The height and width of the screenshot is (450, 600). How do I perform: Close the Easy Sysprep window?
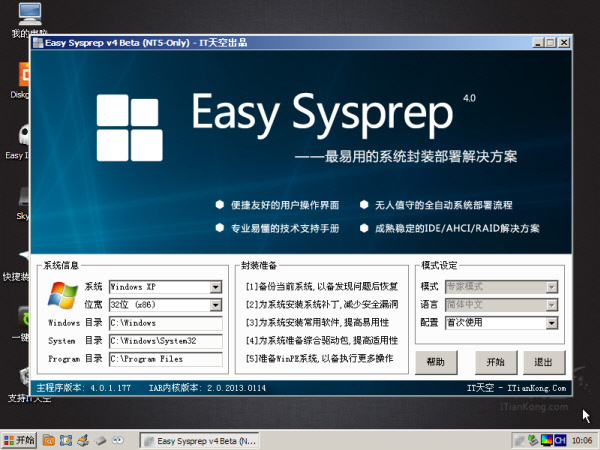click(x=564, y=43)
